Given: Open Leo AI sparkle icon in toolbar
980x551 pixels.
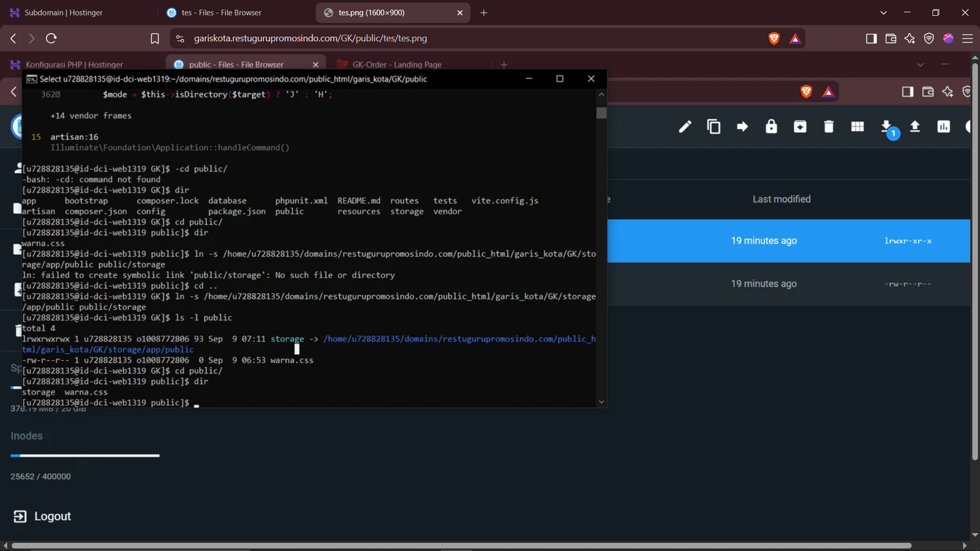Looking at the screenshot, I should click(x=910, y=39).
